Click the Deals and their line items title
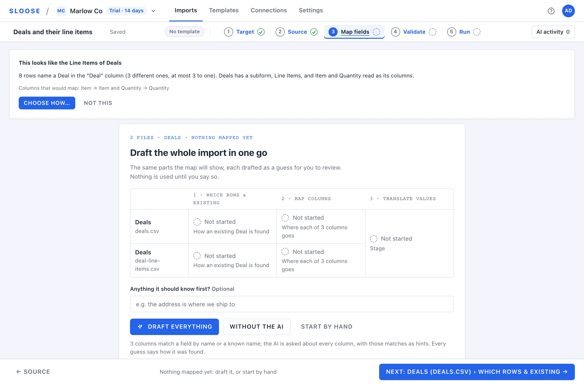 pyautogui.click(x=53, y=32)
